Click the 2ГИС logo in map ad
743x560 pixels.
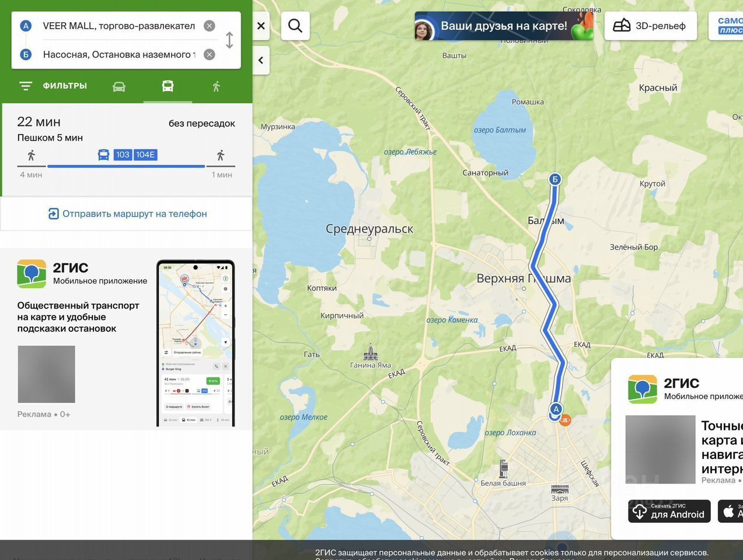click(643, 389)
